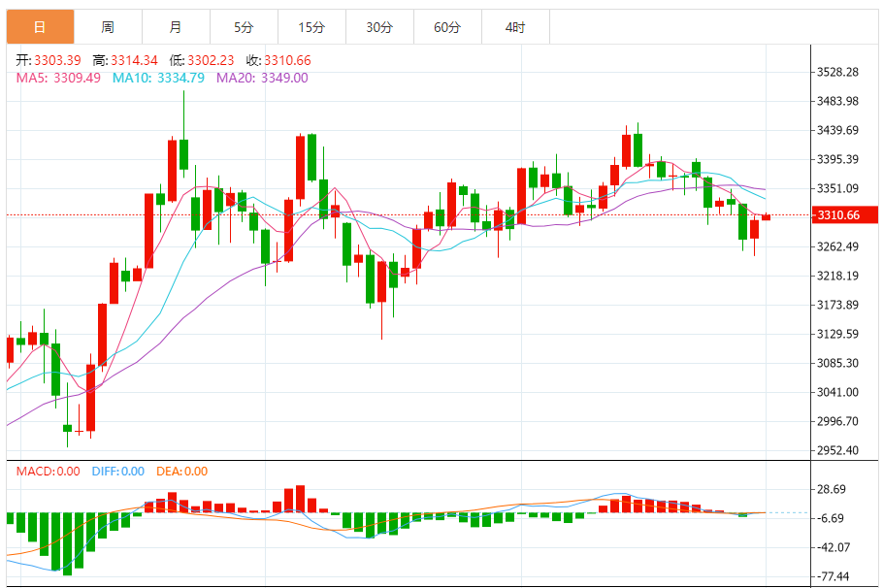Click the 3351.09 price axis label
The width and height of the screenshot is (883, 588).
tap(838, 188)
